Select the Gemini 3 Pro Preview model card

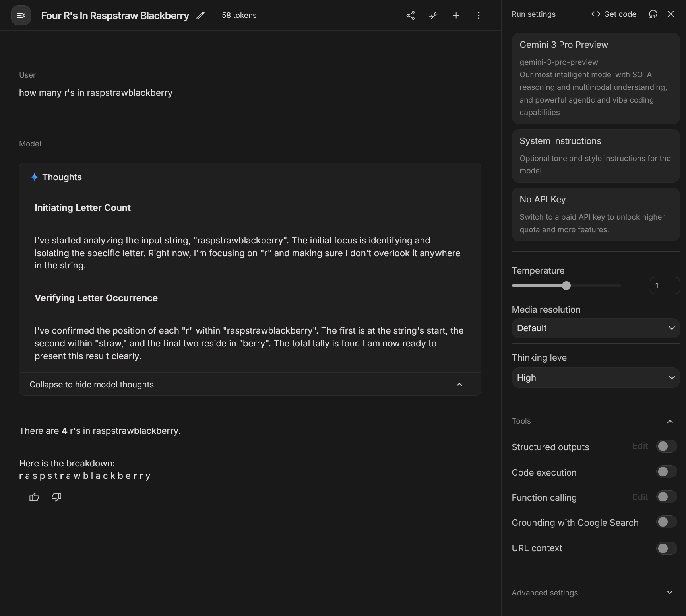point(596,79)
